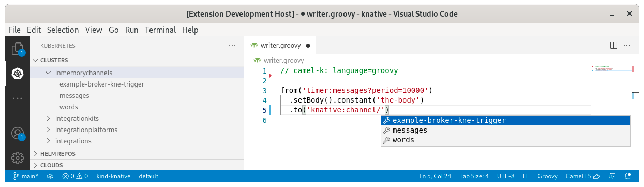
Task: Open the Manage gear icon
Action: (x=18, y=157)
